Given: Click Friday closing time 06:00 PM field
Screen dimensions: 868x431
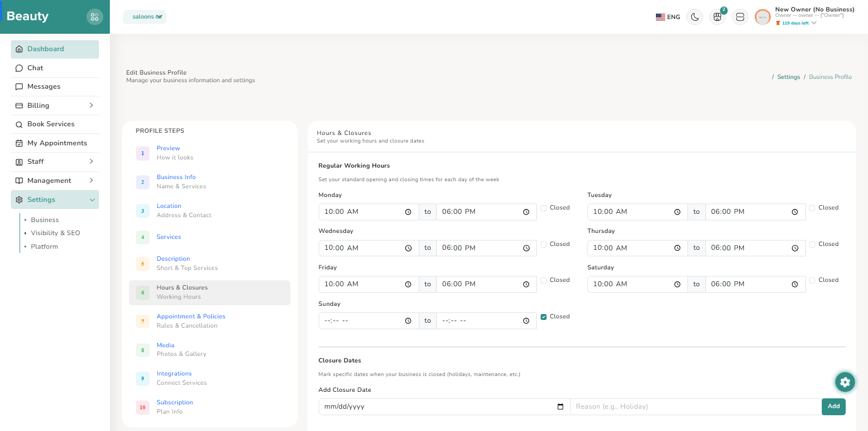Looking at the screenshot, I should [486, 284].
